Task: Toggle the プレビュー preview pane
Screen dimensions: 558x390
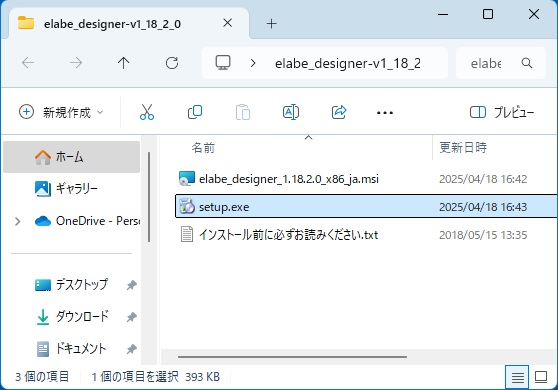Action: pos(502,112)
